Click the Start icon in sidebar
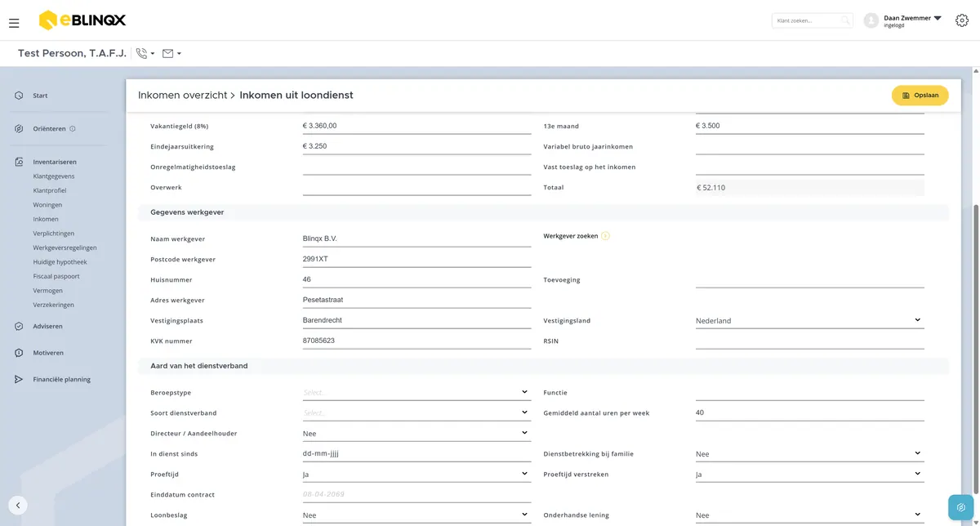Image resolution: width=980 pixels, height=526 pixels. click(19, 96)
